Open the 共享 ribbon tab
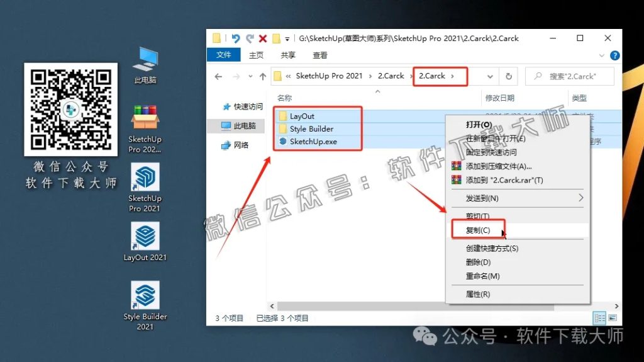 pyautogui.click(x=288, y=55)
